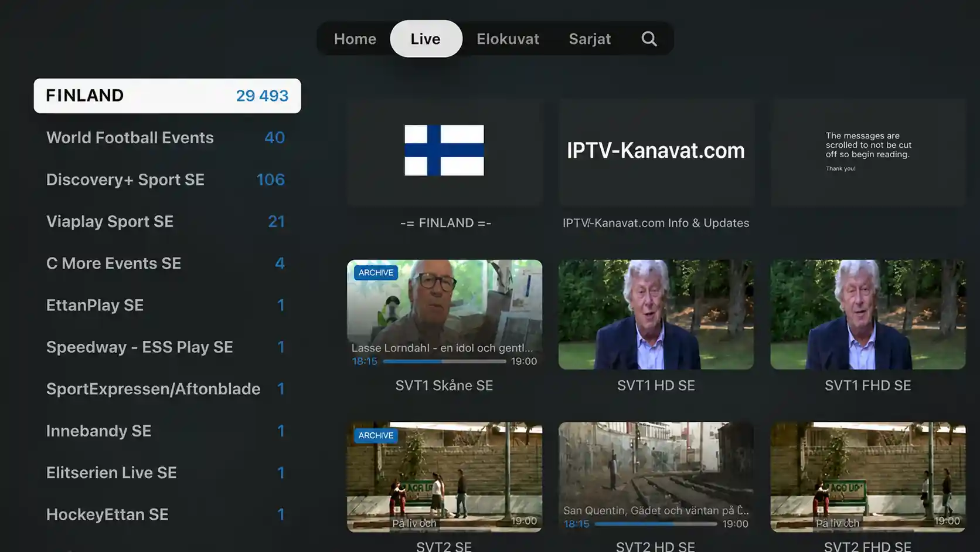Open the Elokuvat tab

point(508,39)
